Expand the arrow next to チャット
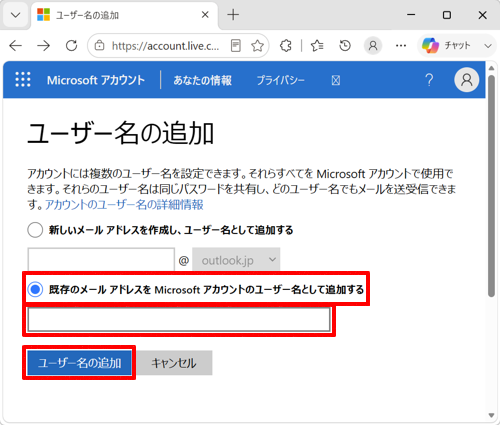This screenshot has height=425, width=500. 488,46
